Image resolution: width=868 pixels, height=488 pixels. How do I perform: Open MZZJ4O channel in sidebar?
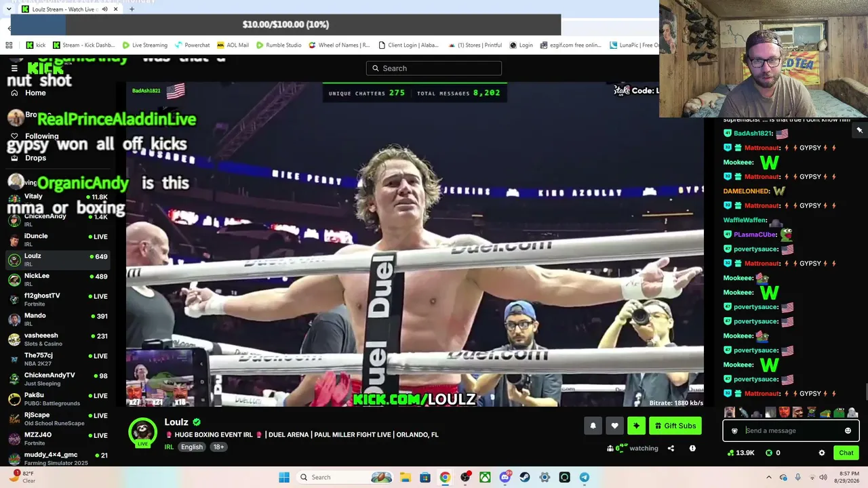pyautogui.click(x=58, y=439)
